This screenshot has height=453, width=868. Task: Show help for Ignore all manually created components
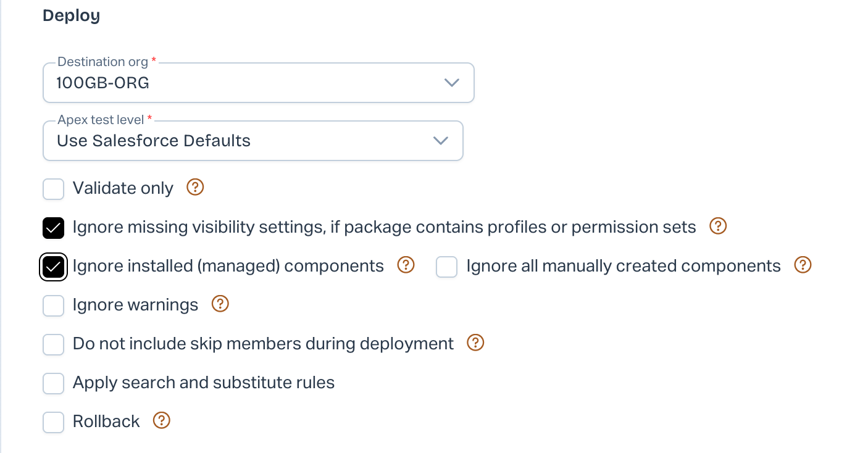point(803,265)
